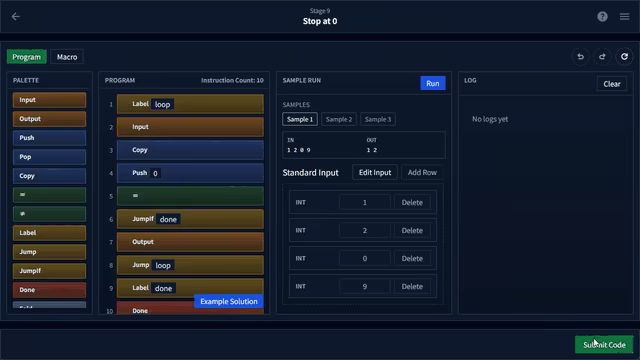Viewport: 640px width, 360px height.
Task: Click the 'No logs yet' message
Action: coord(490,119)
